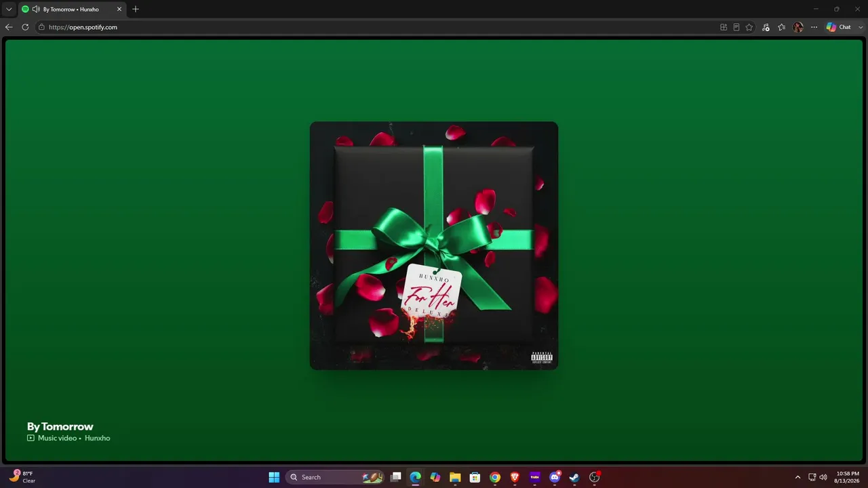Screen dimensions: 868x488
Task: Click the For Her Deluxe album cover
Action: [x=434, y=245]
